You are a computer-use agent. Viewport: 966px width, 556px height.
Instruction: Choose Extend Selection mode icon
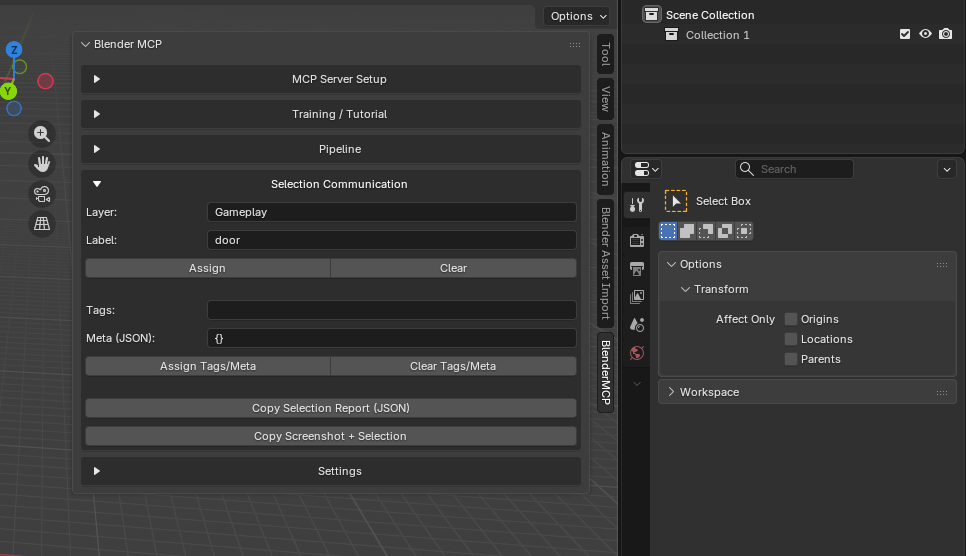(687, 231)
